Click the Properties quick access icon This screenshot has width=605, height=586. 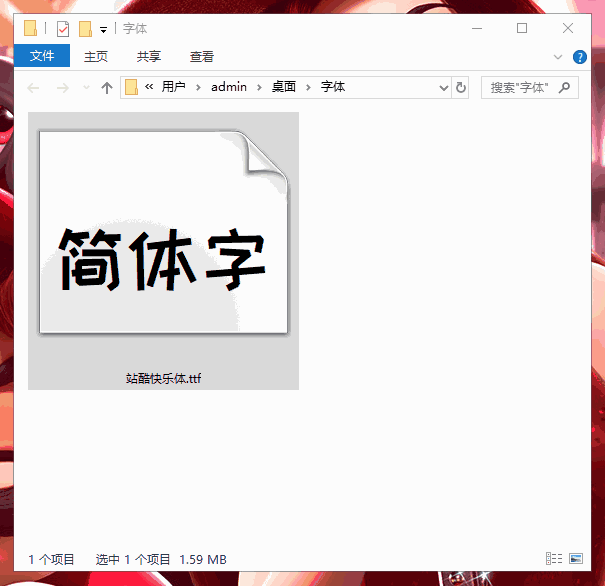tap(63, 29)
